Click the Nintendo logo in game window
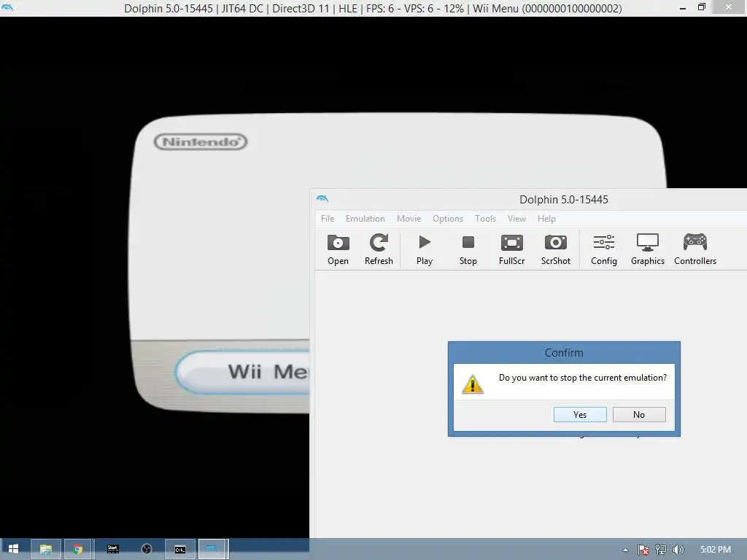The image size is (747, 560). coord(201,142)
